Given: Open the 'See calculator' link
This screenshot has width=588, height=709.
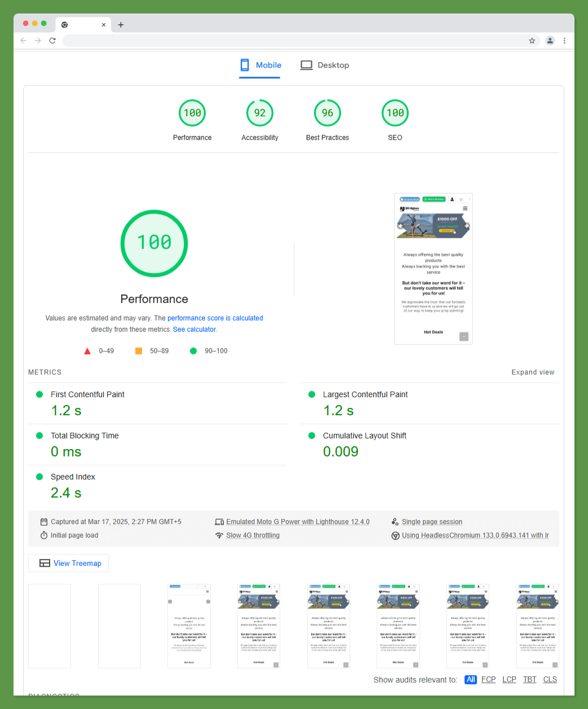Looking at the screenshot, I should [194, 329].
